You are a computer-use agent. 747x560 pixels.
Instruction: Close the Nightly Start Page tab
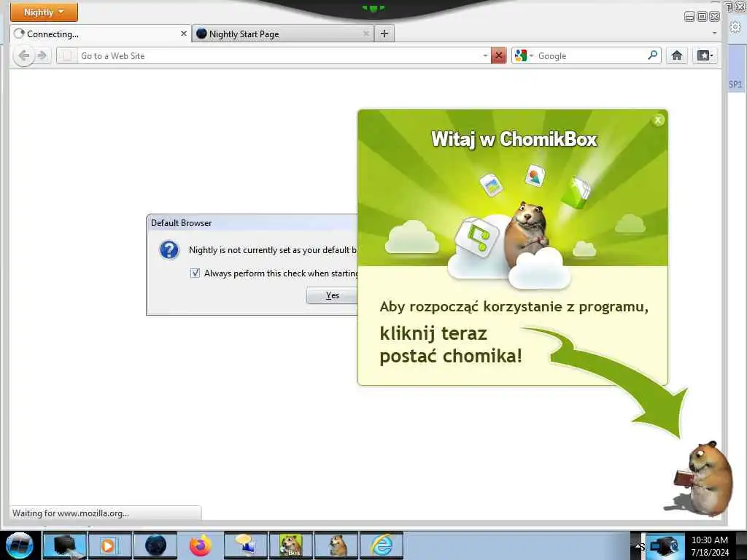[366, 34]
